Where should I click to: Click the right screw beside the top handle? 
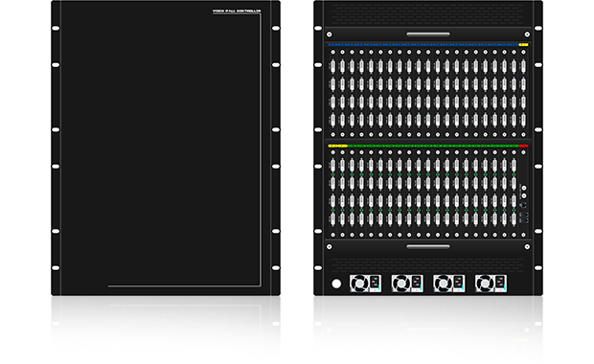pyautogui.click(x=527, y=34)
